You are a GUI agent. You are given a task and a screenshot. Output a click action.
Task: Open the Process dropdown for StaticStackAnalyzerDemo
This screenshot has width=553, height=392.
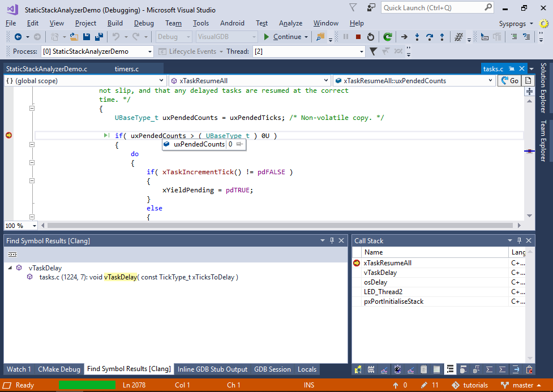point(150,51)
